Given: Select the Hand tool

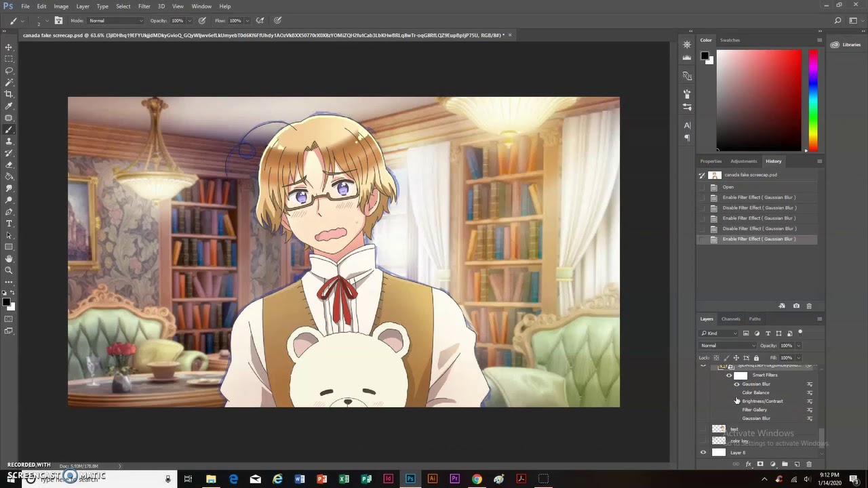Looking at the screenshot, I should click(x=9, y=258).
